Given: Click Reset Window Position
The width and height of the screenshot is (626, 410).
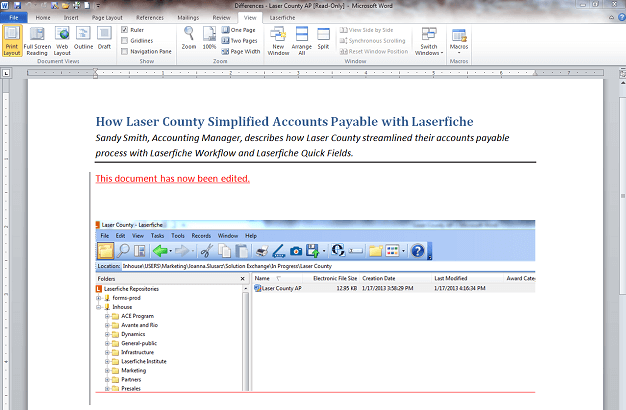Looking at the screenshot, I should point(374,51).
